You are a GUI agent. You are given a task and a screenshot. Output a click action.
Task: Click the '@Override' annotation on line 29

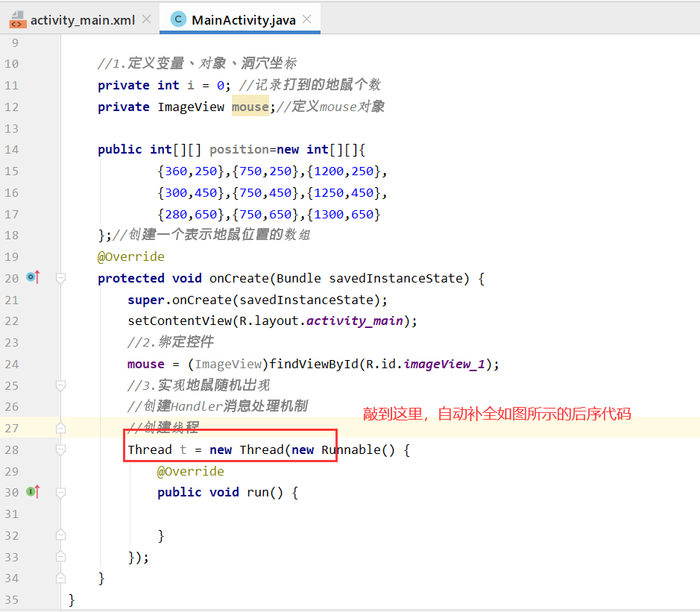[x=191, y=471]
